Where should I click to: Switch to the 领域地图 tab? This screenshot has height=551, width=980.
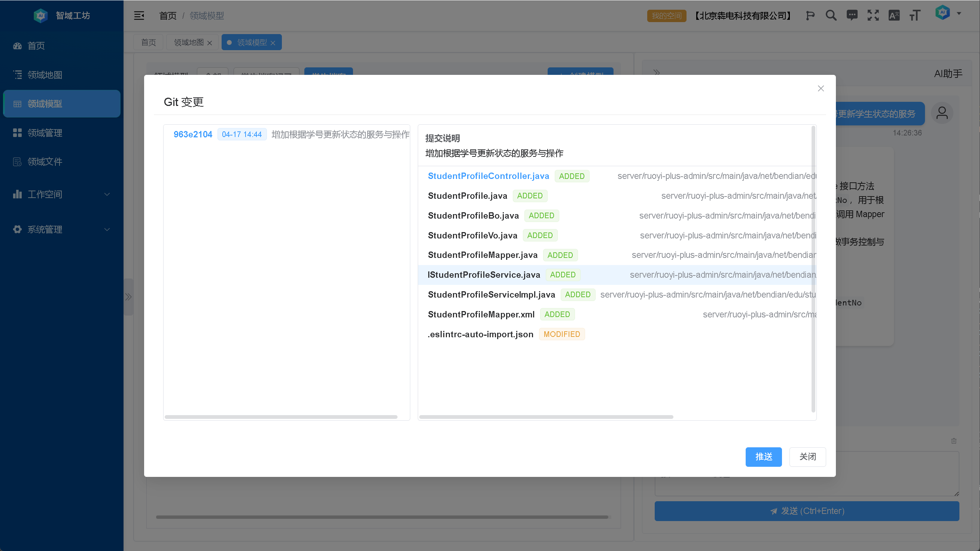[x=189, y=42]
